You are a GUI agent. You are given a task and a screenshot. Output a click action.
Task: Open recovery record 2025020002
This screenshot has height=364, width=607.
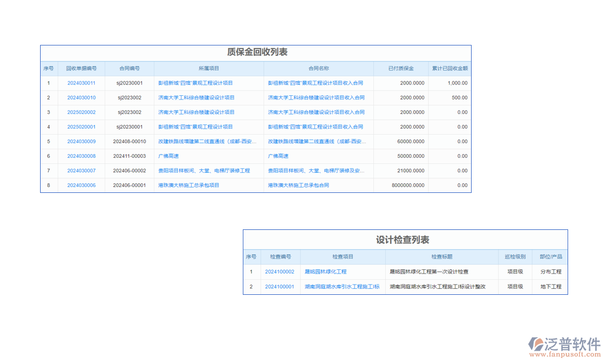click(81, 112)
